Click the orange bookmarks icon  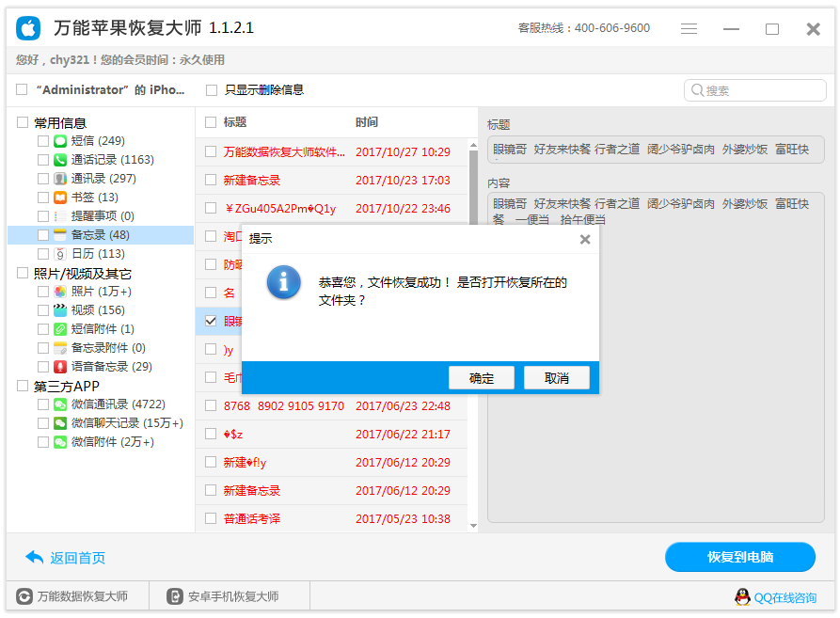[x=60, y=198]
